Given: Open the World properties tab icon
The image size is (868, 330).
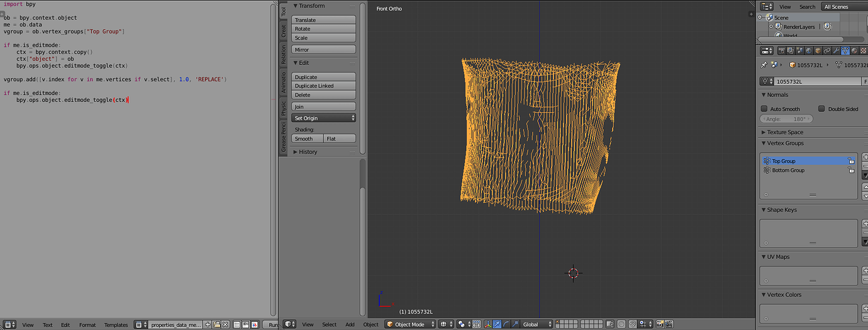Looking at the screenshot, I should coord(809,50).
